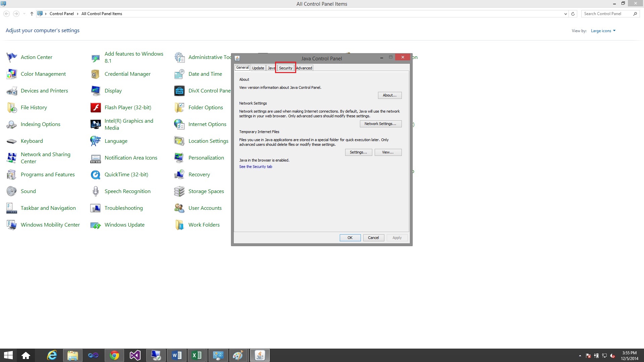Open Flash Player (32-bit) icon
Screen dimensions: 644x362
[x=96, y=108]
